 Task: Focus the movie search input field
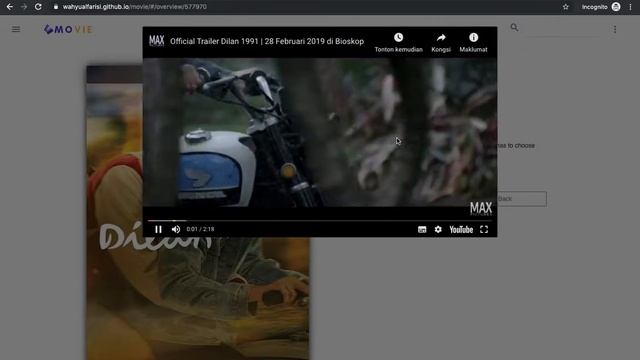pyautogui.click(x=563, y=29)
